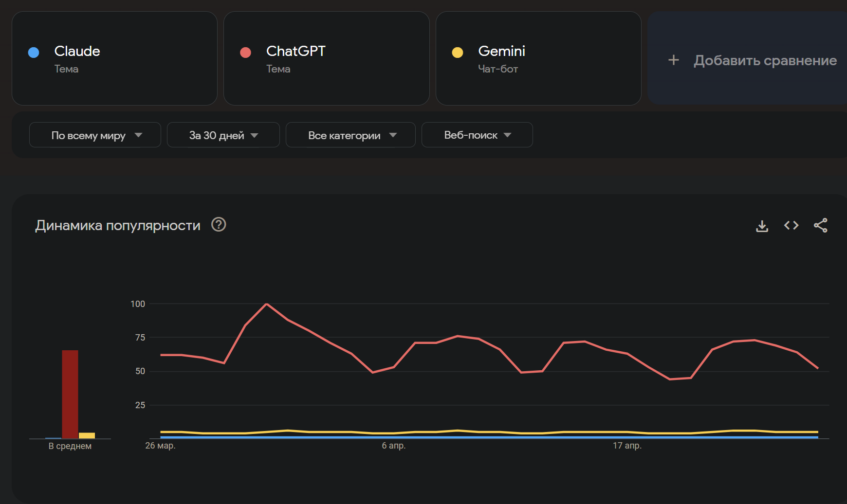Expand the Все категории dropdown
Screen dimensions: 847x504
(350, 135)
